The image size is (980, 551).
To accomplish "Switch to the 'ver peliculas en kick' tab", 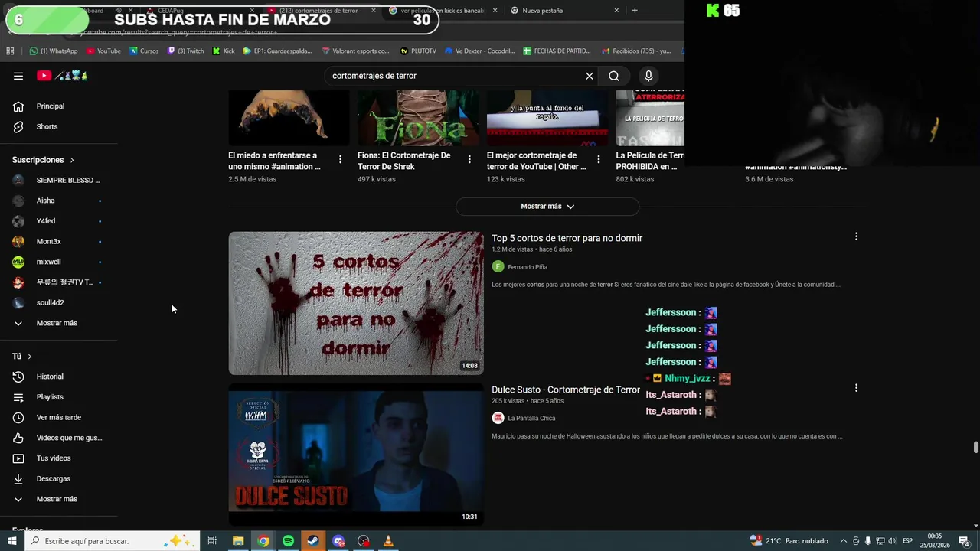I will (x=443, y=11).
